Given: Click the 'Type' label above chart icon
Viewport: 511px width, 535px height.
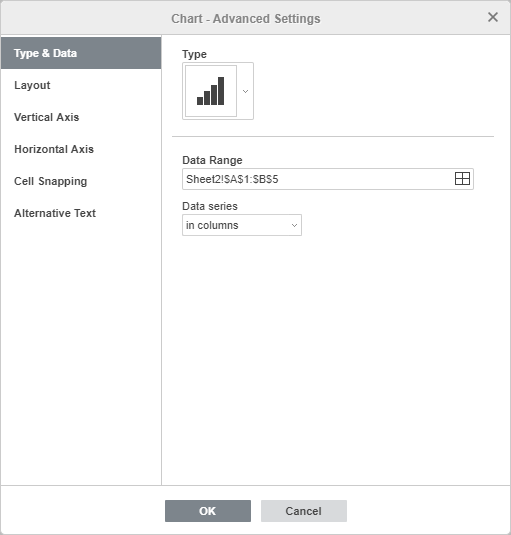Looking at the screenshot, I should pyautogui.click(x=194, y=54).
